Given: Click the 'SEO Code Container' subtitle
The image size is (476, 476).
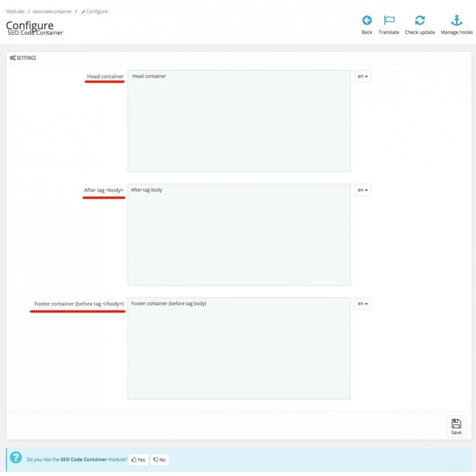Looking at the screenshot, I should pyautogui.click(x=35, y=33).
